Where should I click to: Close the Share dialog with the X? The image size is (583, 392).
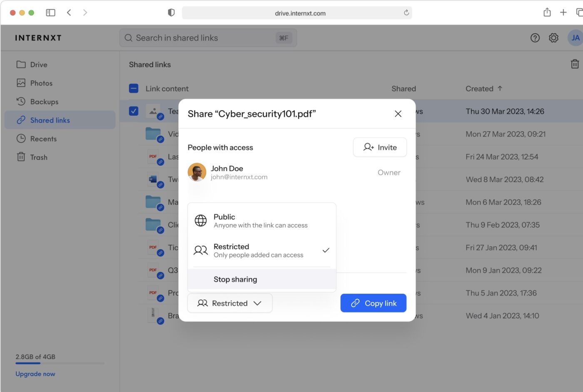click(x=398, y=114)
